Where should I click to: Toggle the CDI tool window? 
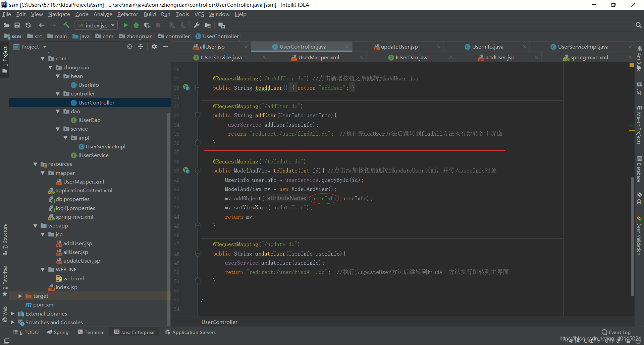(639, 199)
